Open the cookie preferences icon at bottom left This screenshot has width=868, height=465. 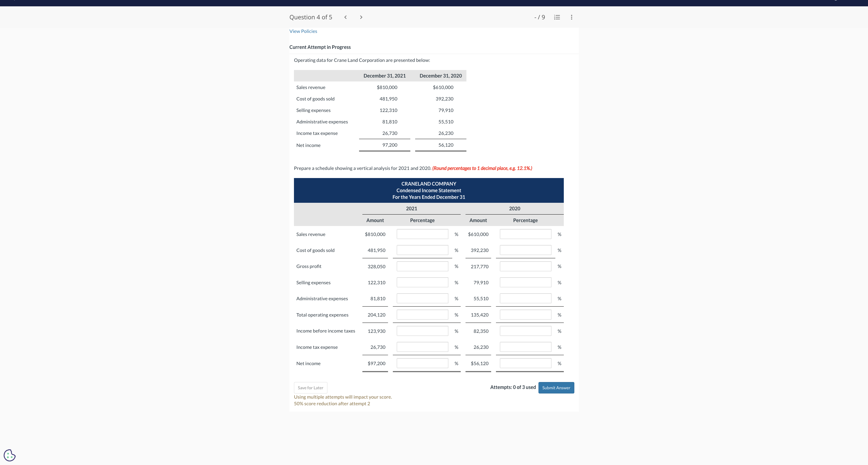9,455
